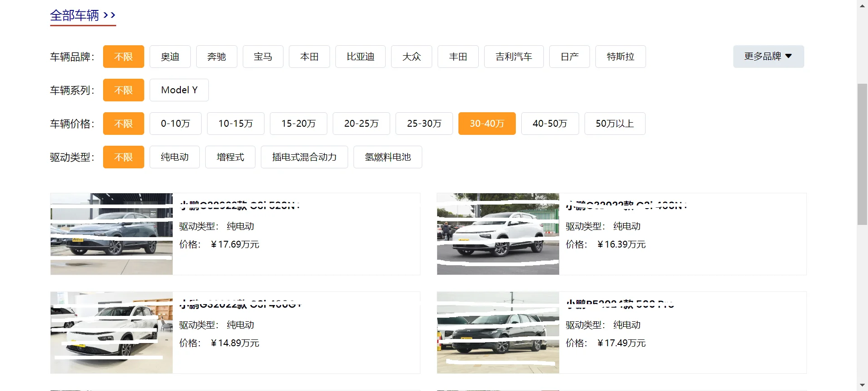Open the gray car thumbnail priced ¥17.69万元
This screenshot has height=391, width=868.
pyautogui.click(x=112, y=234)
